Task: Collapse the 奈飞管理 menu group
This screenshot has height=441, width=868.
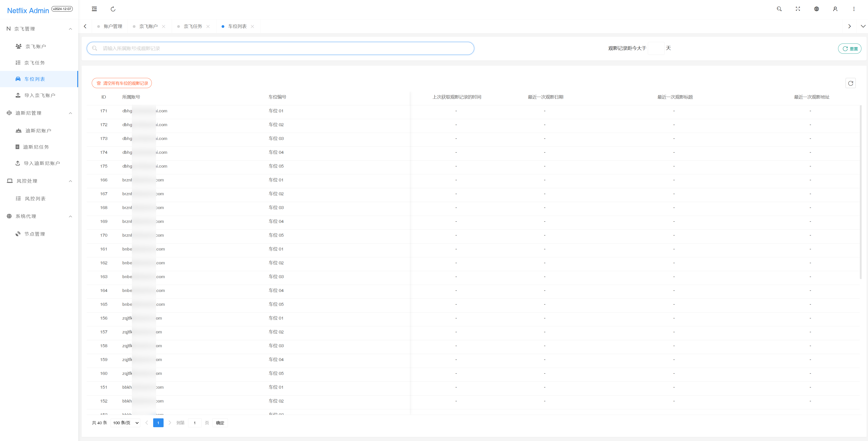Action: 39,29
